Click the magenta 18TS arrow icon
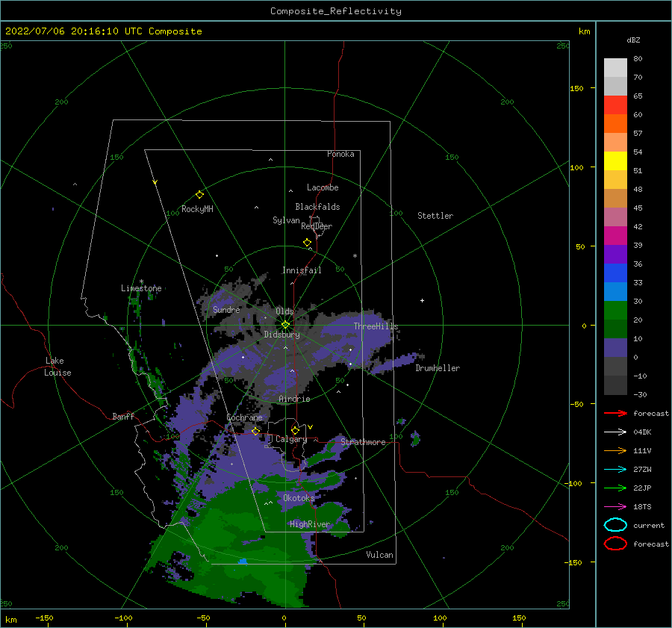 click(615, 507)
